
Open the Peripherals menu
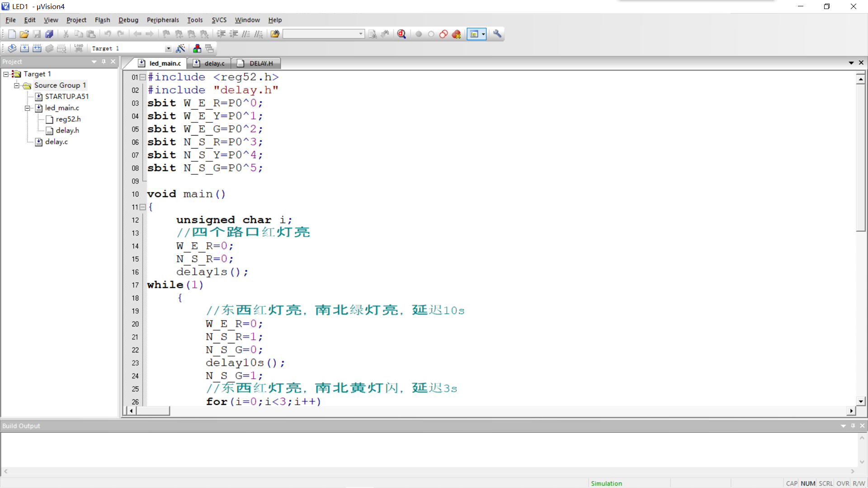[x=163, y=20]
